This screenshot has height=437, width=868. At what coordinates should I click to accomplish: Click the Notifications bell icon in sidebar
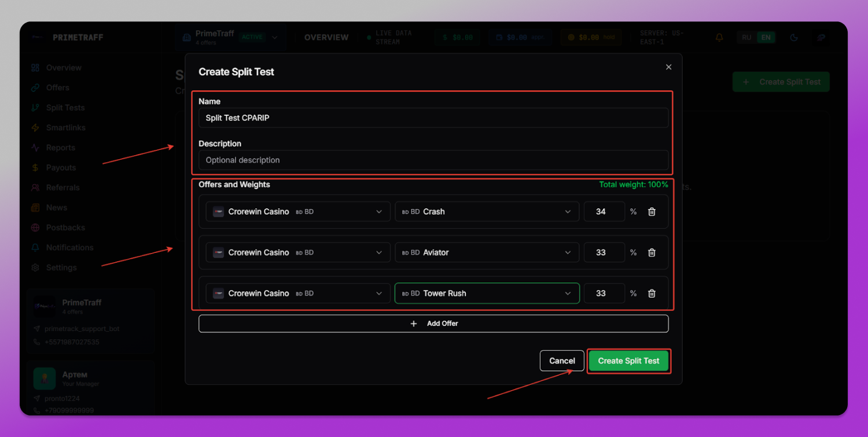click(36, 248)
